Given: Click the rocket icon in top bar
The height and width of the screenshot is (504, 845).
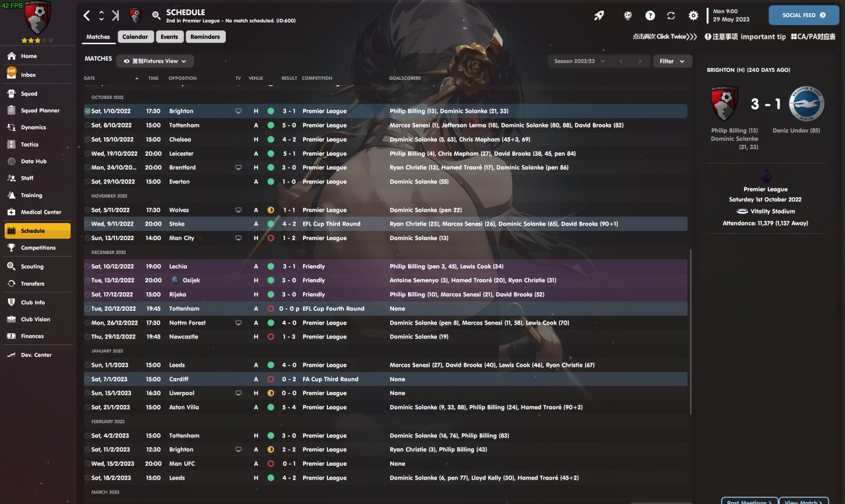Looking at the screenshot, I should pyautogui.click(x=599, y=15).
